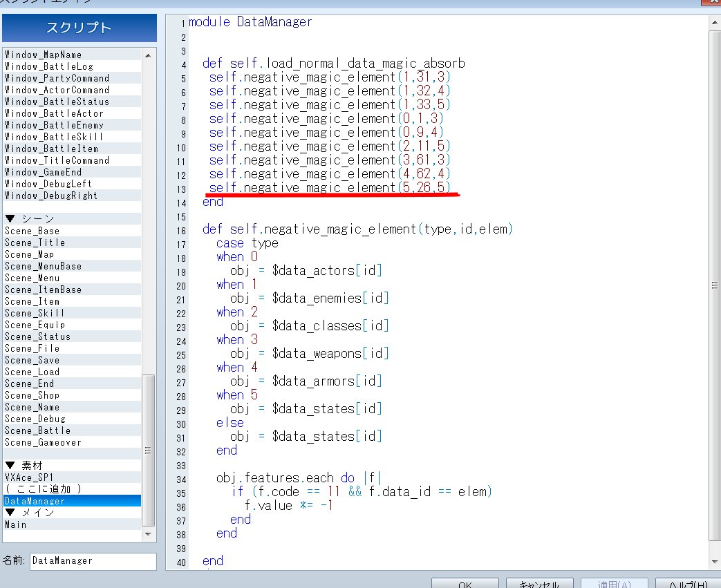Select Scene_Gameover script
Image resolution: width=721 pixels, height=588 pixels.
point(72,442)
